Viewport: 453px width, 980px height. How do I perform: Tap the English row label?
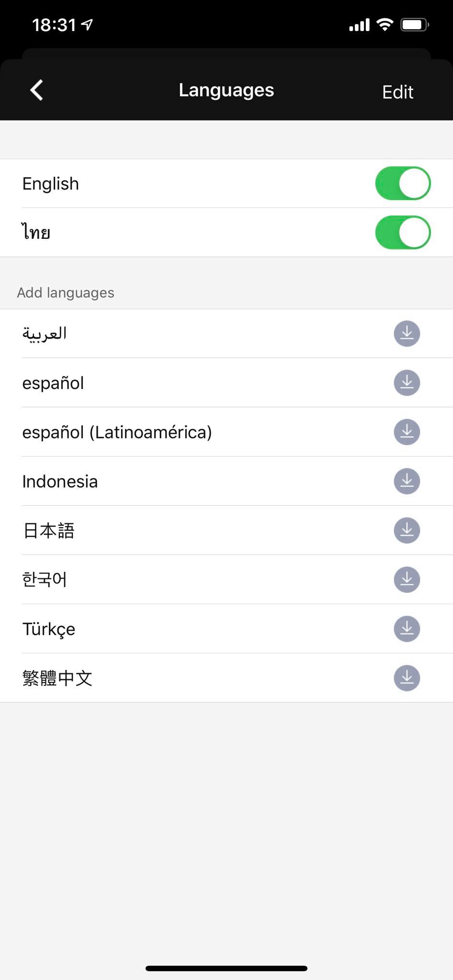(50, 184)
